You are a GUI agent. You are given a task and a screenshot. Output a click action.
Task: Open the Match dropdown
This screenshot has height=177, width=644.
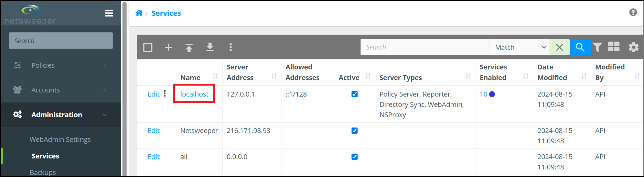click(519, 47)
